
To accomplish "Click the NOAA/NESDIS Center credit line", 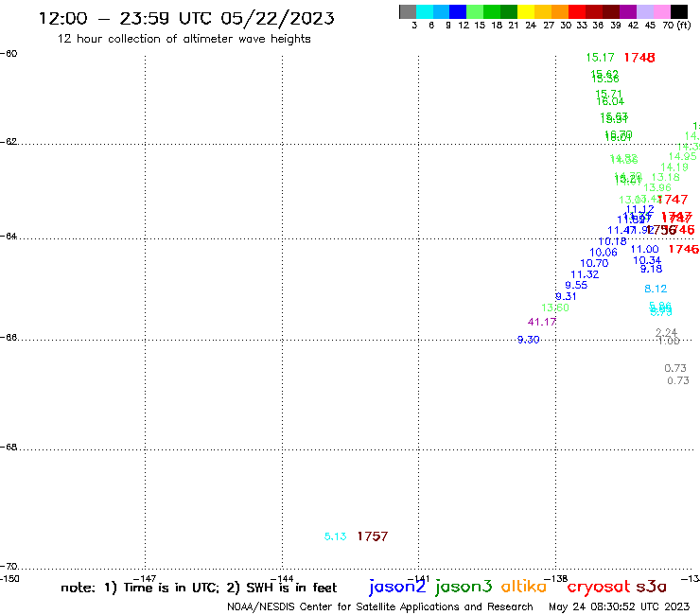I will (380, 607).
